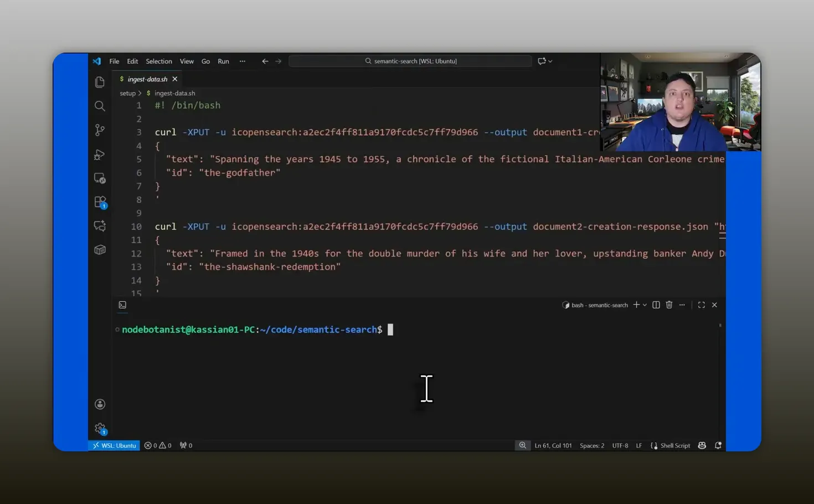Click line number 10 in the gutter

point(136,227)
